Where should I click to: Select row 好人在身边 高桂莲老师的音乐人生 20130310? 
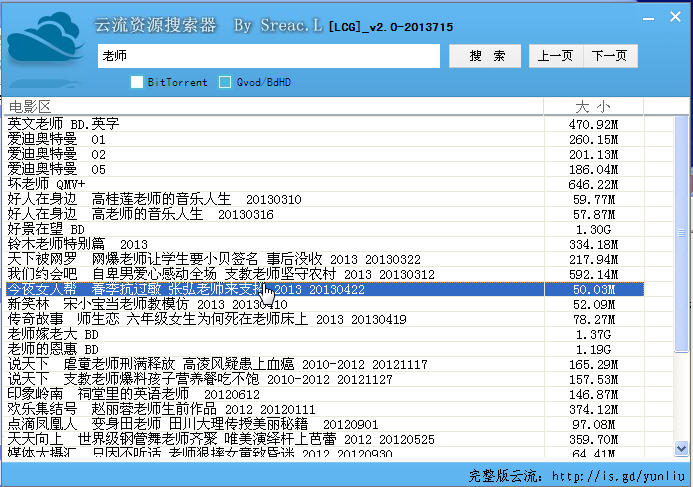[324, 199]
